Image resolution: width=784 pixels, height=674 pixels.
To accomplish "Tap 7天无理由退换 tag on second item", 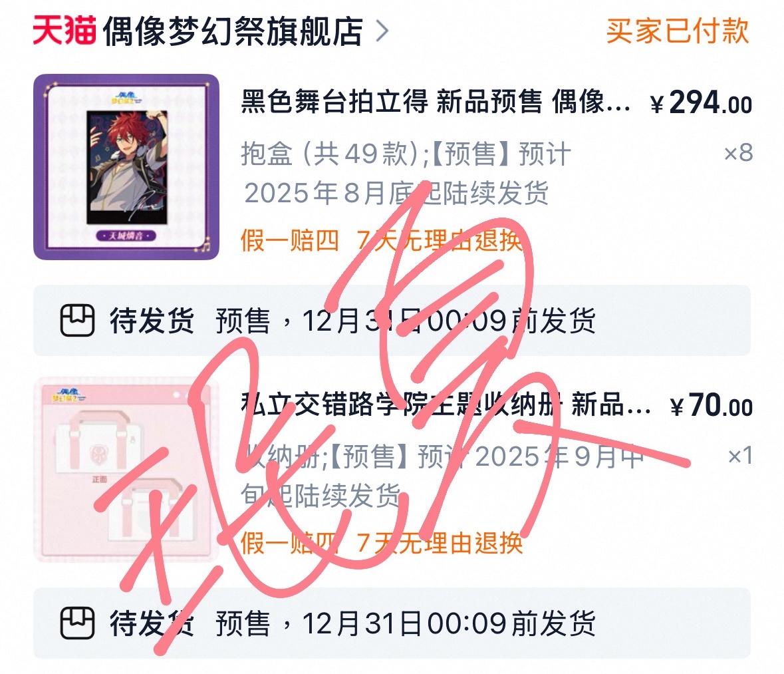I will pyautogui.click(x=440, y=543).
